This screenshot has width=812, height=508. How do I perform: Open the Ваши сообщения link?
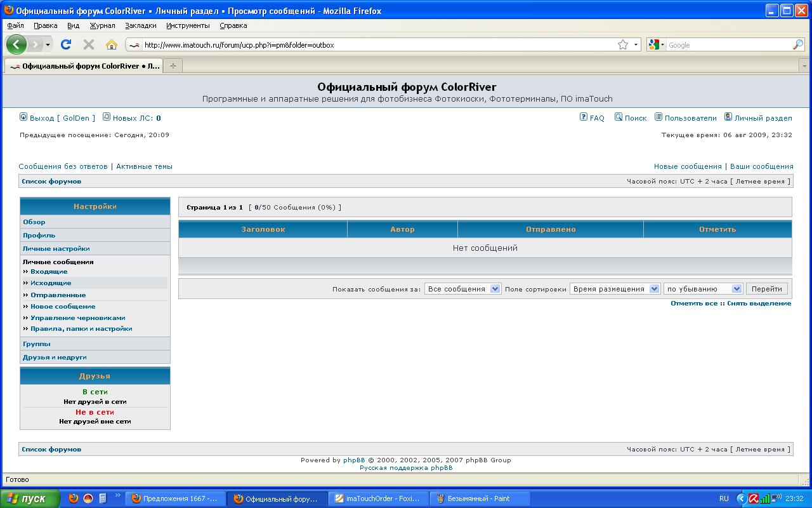(x=761, y=166)
